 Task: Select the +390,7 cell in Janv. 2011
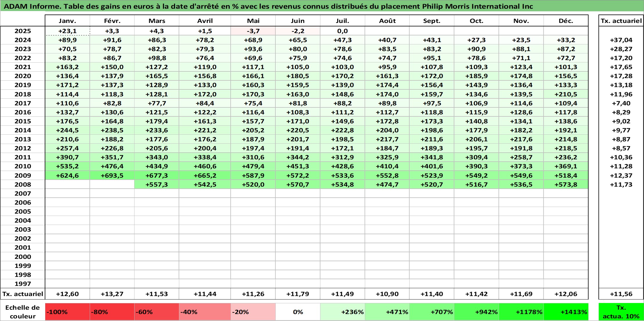click(67, 157)
